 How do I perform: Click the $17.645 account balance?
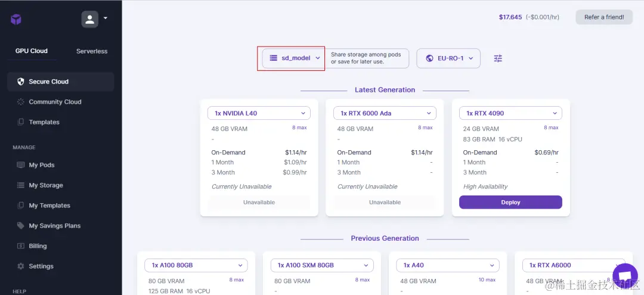510,17
